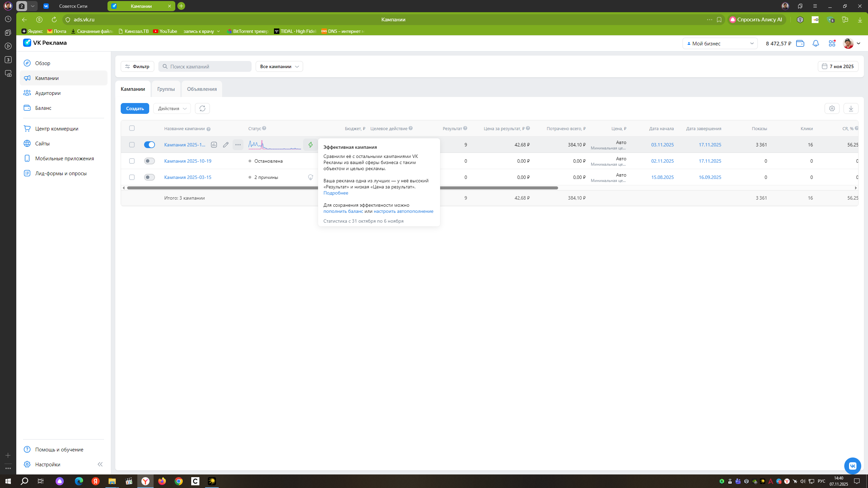868x488 pixels.
Task: Expand the profile avatar menu
Action: pyautogui.click(x=851, y=43)
